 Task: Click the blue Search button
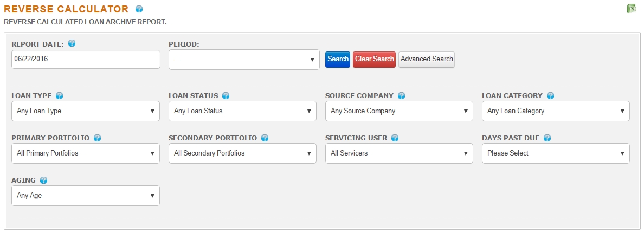(338, 59)
